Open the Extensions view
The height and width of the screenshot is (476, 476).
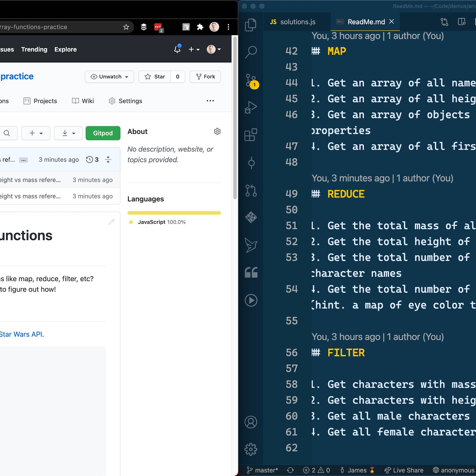click(x=251, y=135)
